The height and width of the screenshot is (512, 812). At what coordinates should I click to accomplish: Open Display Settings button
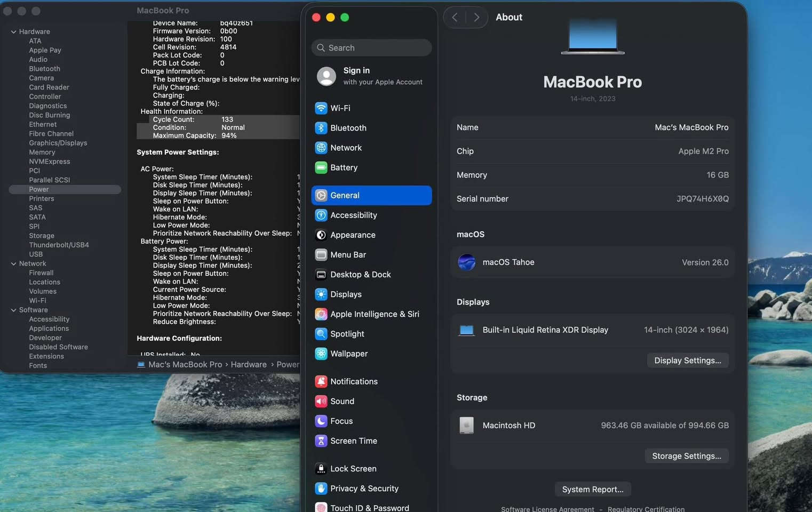coord(688,361)
